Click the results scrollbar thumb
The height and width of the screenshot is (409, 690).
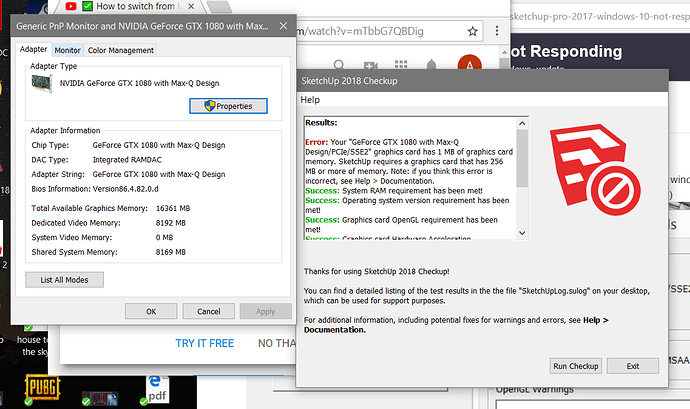522,158
